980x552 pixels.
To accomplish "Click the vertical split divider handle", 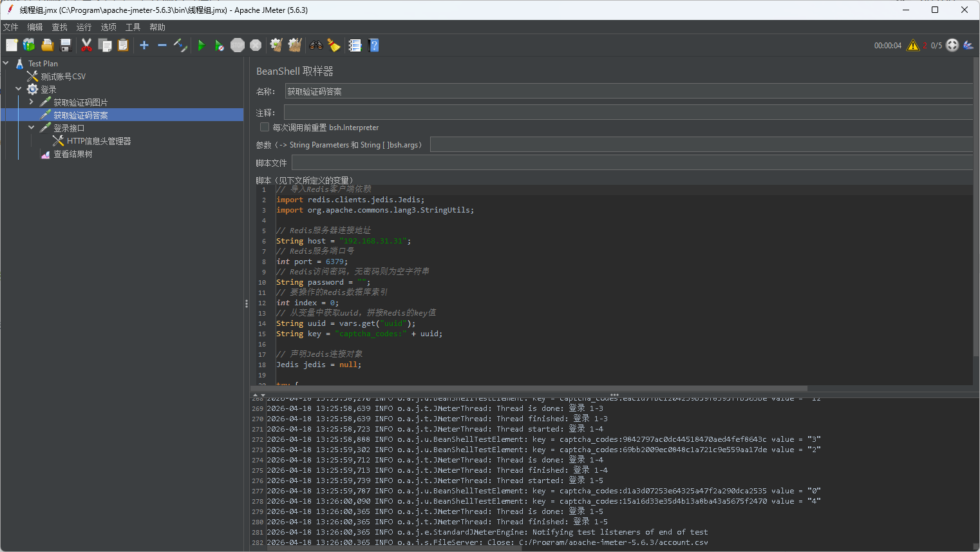I will (247, 303).
